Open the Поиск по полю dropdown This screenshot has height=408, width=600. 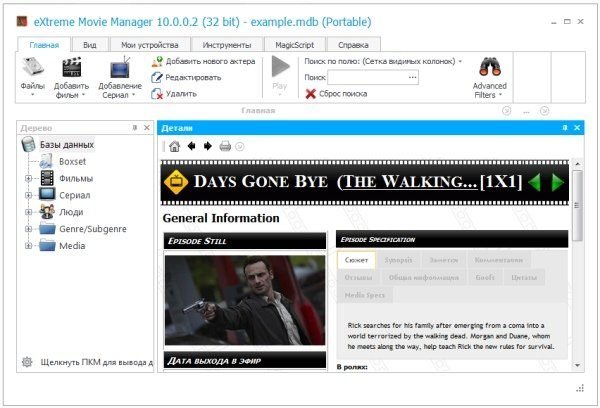point(460,61)
